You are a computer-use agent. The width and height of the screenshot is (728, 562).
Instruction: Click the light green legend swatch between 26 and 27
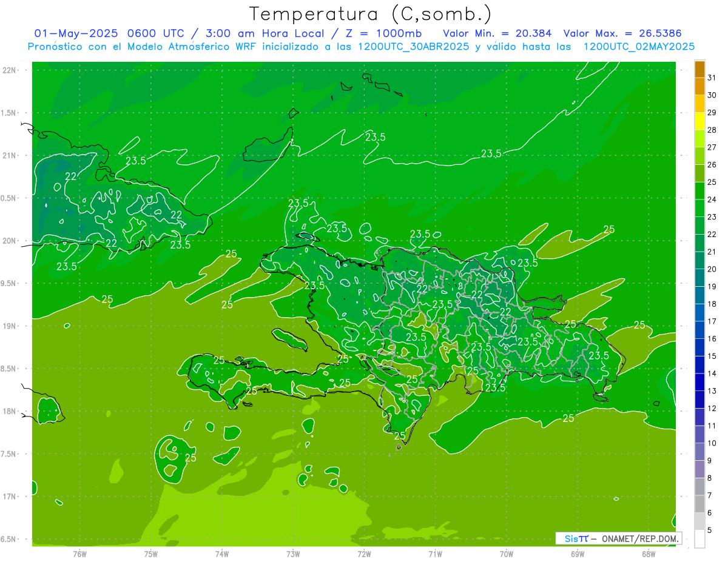click(x=699, y=156)
